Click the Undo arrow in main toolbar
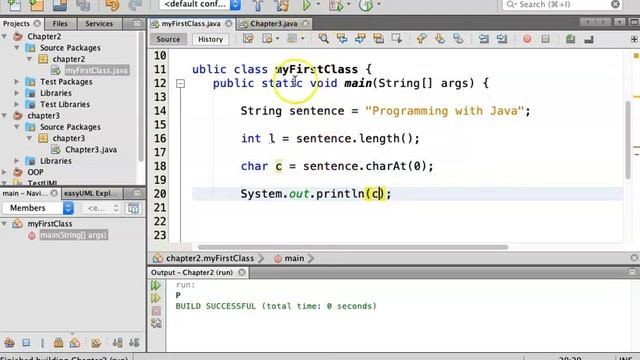 (x=112, y=5)
